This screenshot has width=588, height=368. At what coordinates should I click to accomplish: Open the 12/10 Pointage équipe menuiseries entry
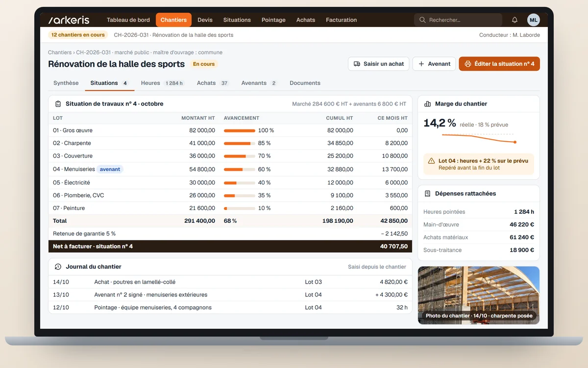click(230, 308)
